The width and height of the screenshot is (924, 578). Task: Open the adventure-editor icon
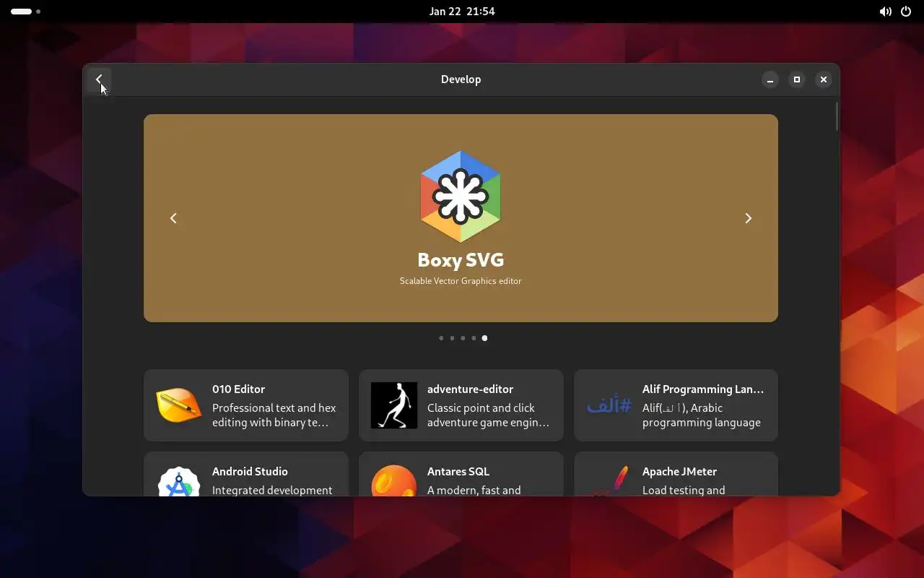tap(394, 405)
